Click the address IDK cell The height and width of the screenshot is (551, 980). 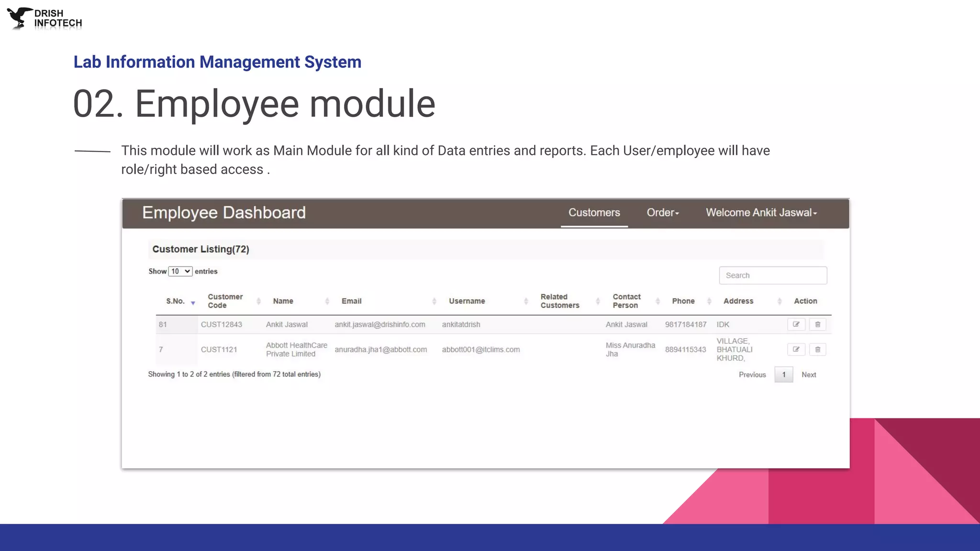(723, 324)
